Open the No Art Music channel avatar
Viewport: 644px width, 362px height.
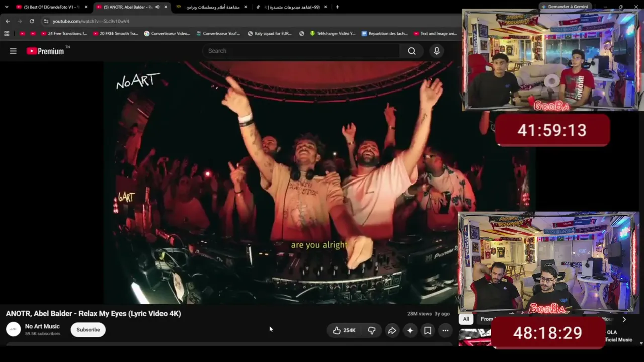tap(14, 329)
